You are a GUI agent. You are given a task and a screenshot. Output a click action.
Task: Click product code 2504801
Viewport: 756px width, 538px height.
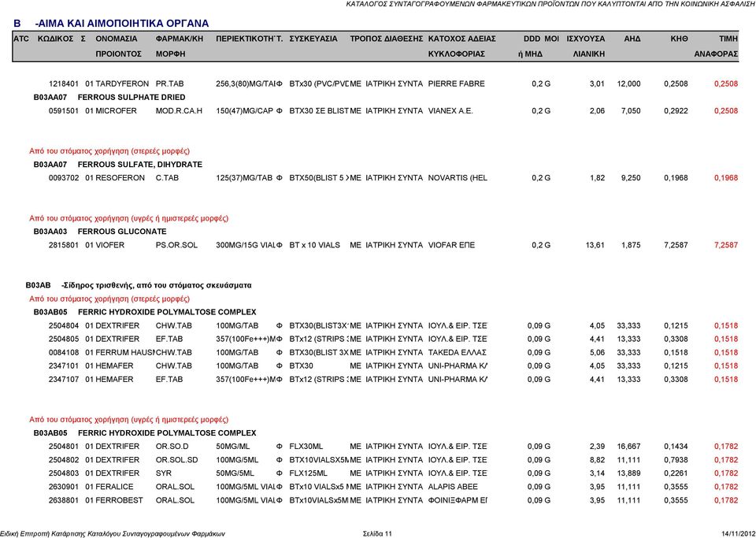(63, 447)
